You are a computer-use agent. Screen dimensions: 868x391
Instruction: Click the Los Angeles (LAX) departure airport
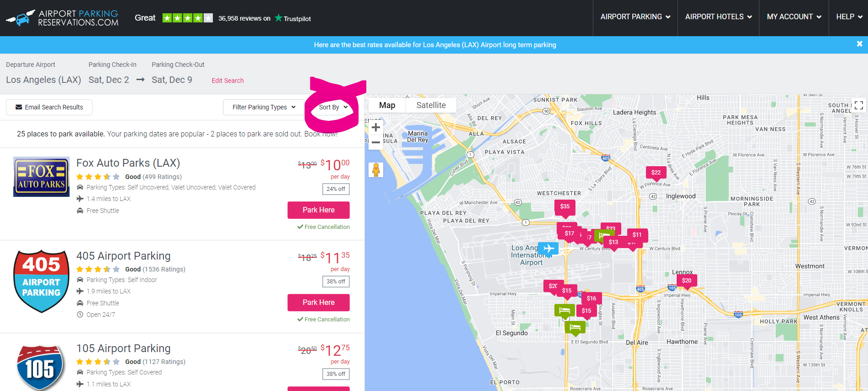[43, 80]
